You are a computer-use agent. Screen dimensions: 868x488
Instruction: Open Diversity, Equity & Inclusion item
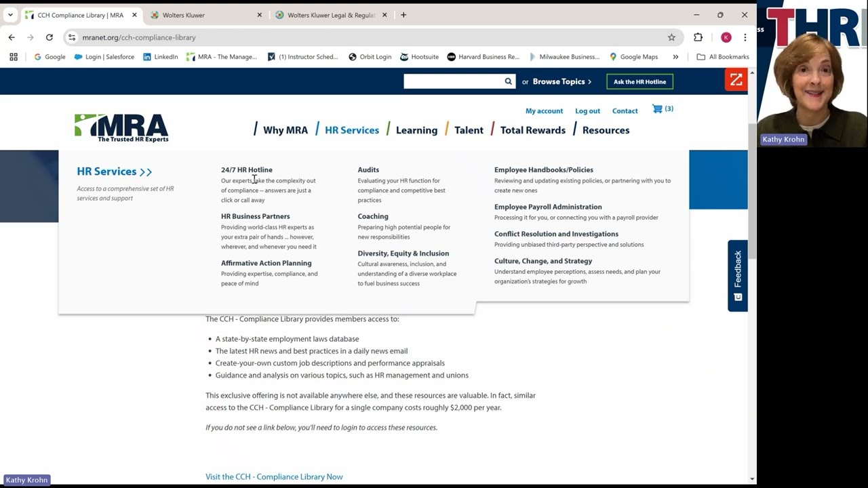403,253
